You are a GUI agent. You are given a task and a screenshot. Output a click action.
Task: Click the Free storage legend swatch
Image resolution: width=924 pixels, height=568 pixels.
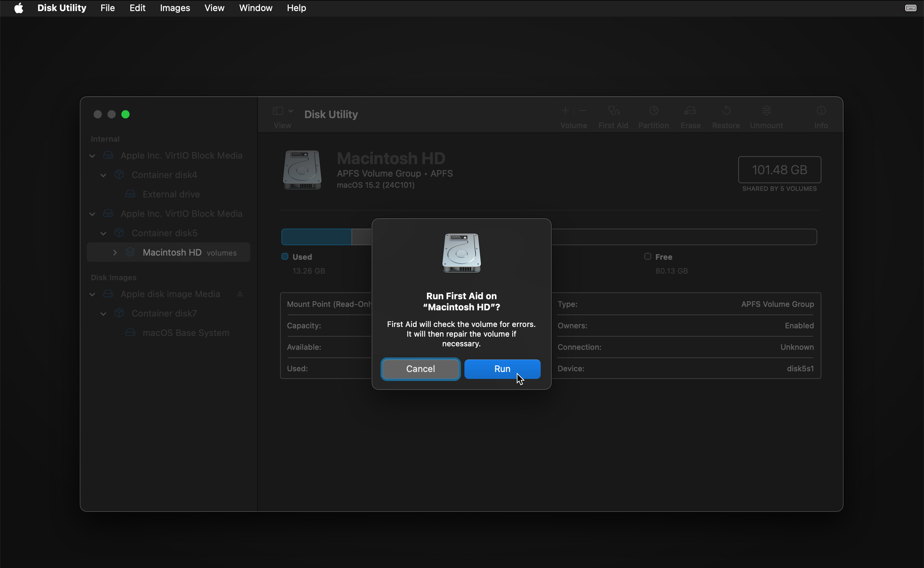[648, 257]
